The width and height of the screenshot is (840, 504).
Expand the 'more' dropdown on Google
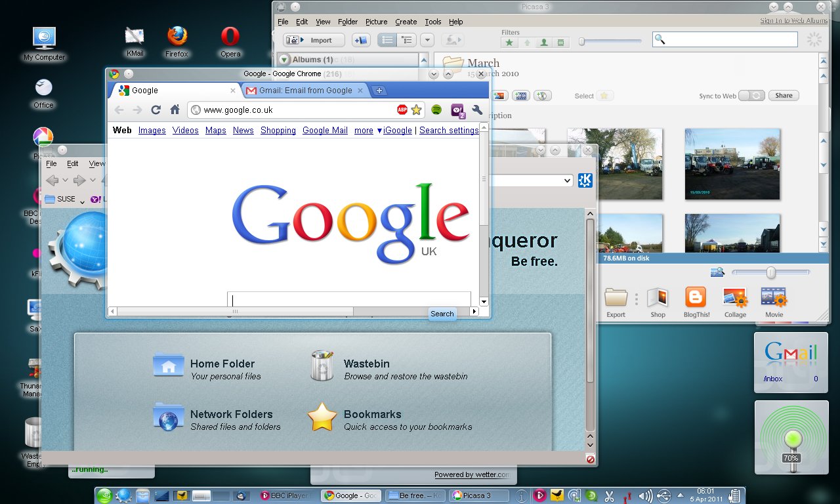pyautogui.click(x=367, y=131)
